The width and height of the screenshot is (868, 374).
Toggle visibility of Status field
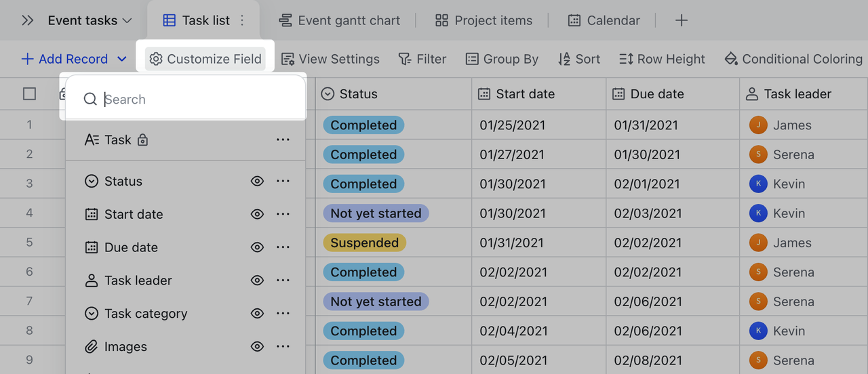[x=257, y=182]
